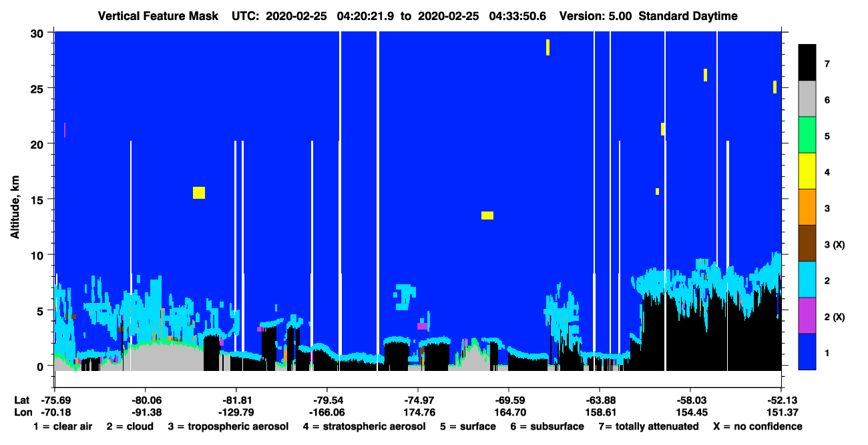This screenshot has width=868, height=445.
Task: Click the cyan cloud legend swatch
Action: 807,280
